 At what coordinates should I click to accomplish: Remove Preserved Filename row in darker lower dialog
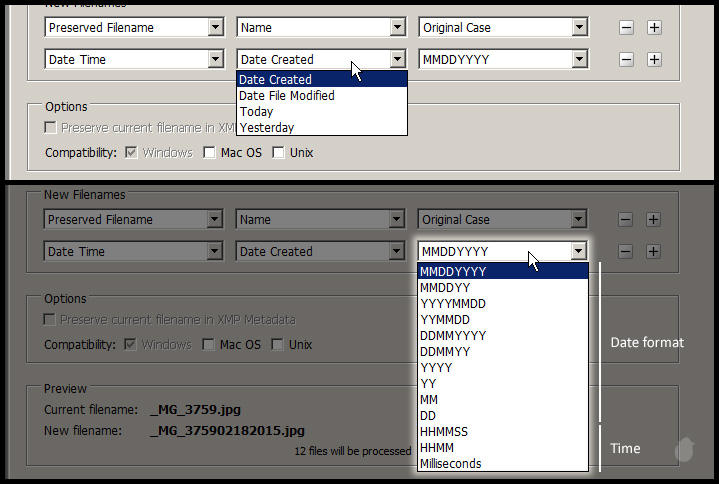pyautogui.click(x=626, y=220)
